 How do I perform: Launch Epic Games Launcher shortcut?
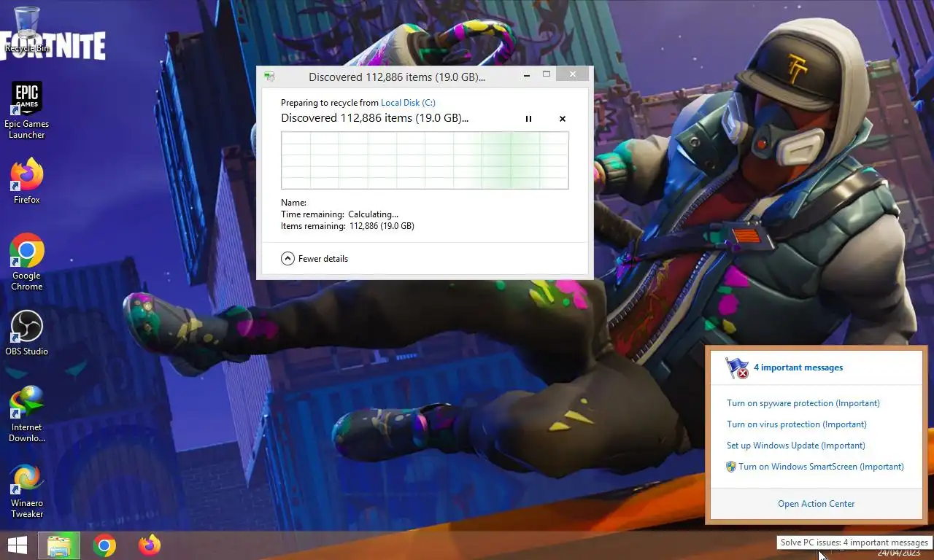point(26,110)
